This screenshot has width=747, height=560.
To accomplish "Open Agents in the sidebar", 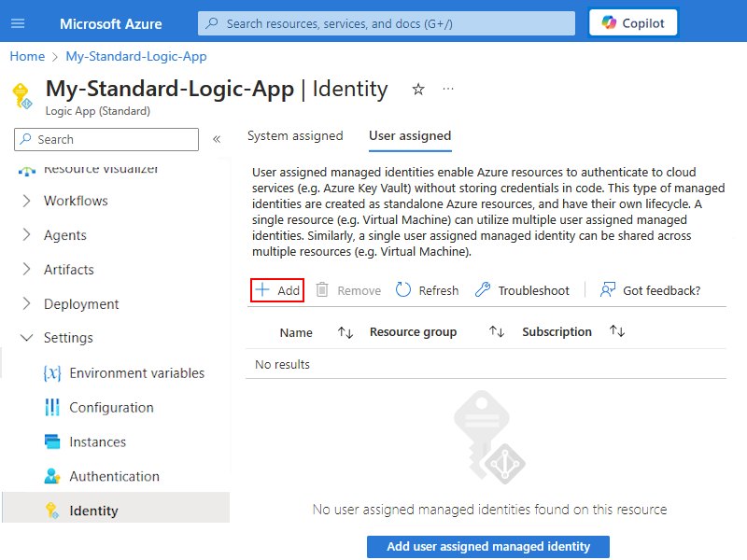I will point(65,235).
